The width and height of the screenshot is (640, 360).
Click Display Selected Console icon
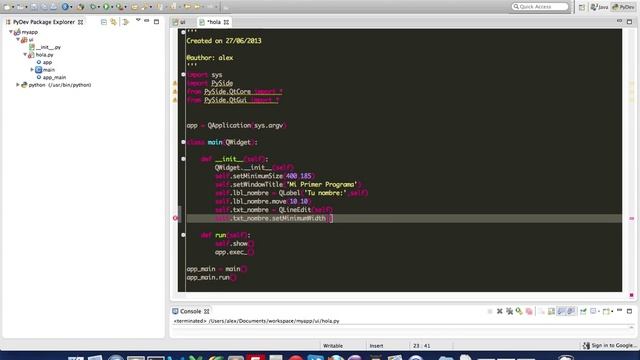(x=593, y=311)
